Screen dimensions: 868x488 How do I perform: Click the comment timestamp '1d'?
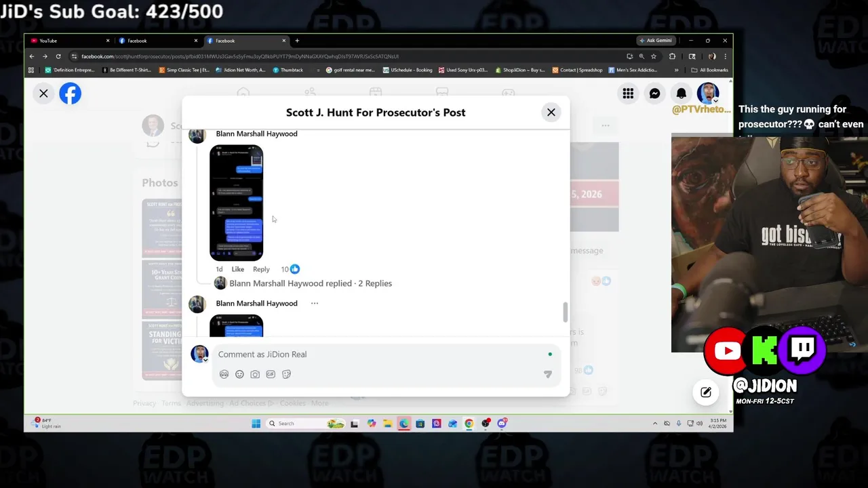(x=219, y=269)
